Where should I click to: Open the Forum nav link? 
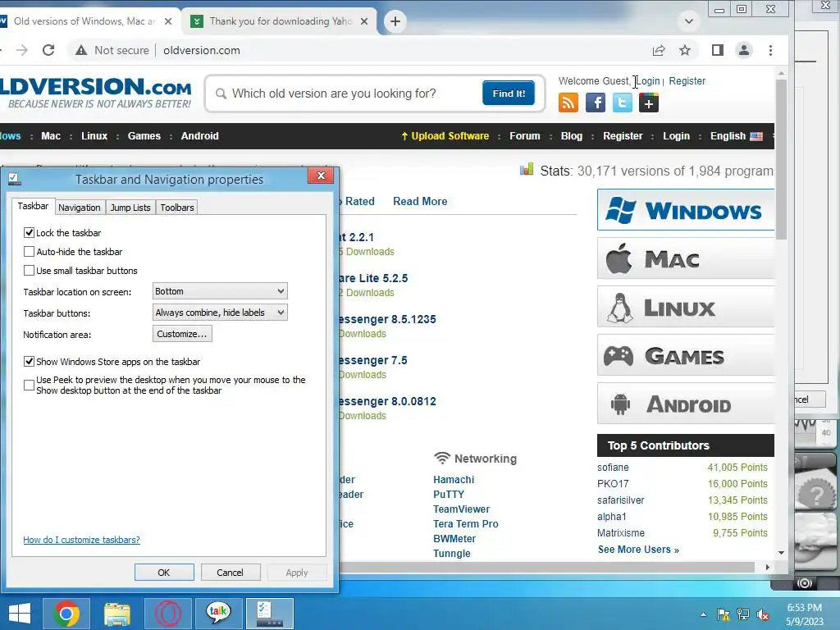pyautogui.click(x=525, y=136)
